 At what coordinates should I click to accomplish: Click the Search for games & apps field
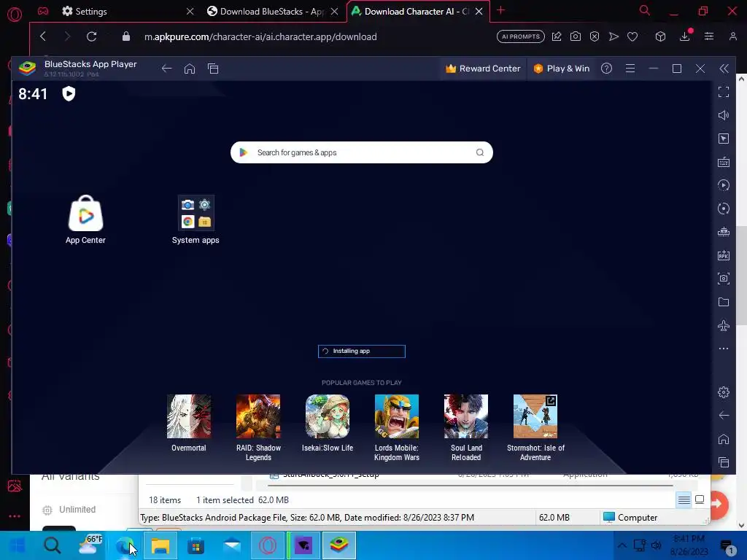(362, 152)
